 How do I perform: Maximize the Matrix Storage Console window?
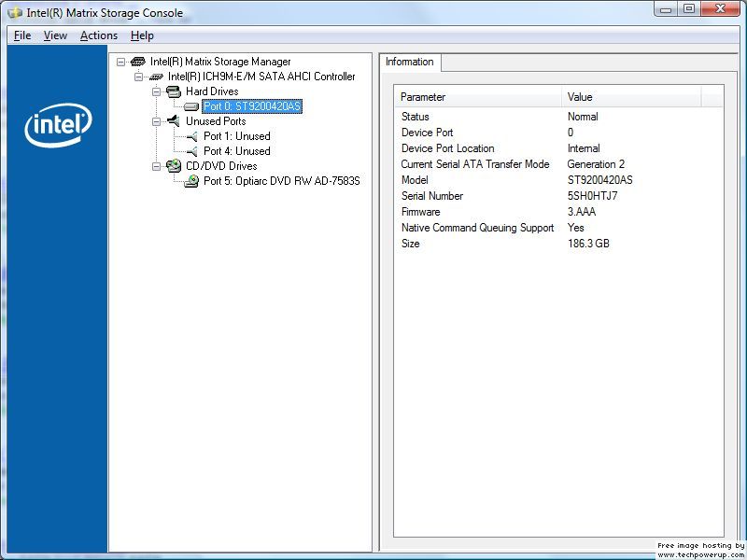coord(689,9)
